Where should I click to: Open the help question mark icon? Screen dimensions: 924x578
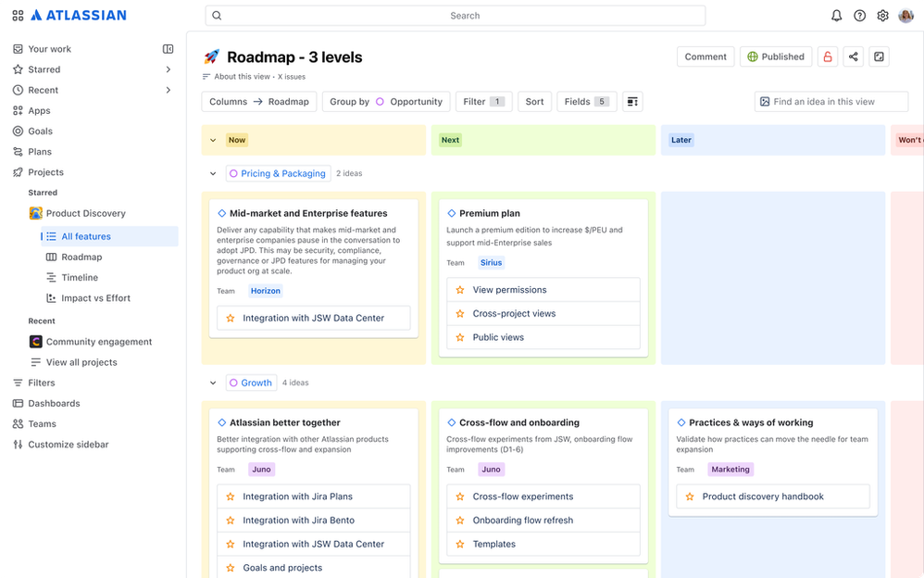pyautogui.click(x=860, y=16)
